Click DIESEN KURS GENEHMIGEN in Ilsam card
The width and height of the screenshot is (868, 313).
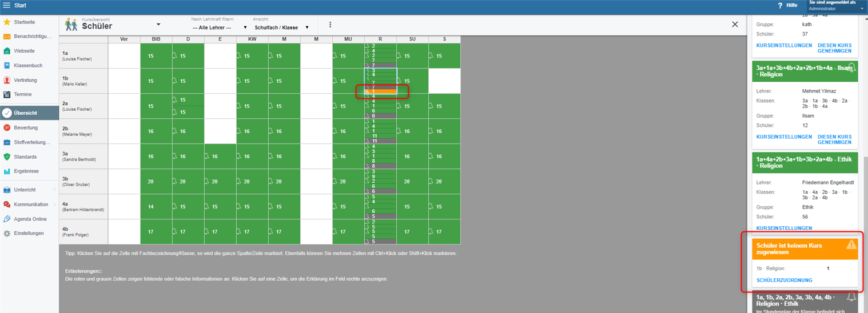click(x=835, y=139)
